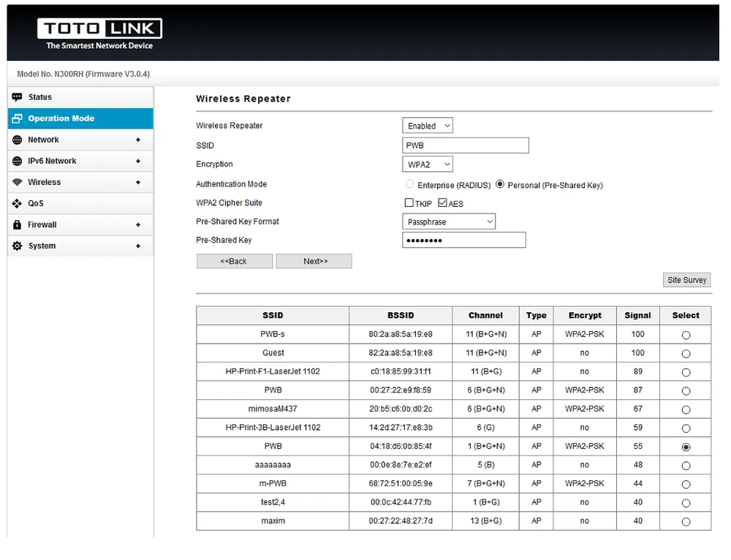The image size is (731, 560).
Task: Select Enterprise (RADIUS) authentication mode
Action: coord(409,185)
